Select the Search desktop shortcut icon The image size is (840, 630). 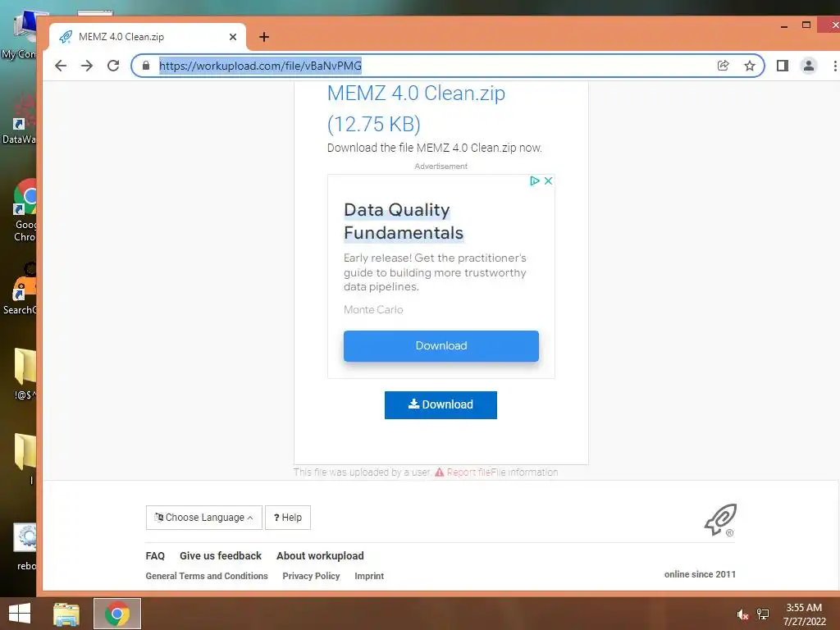(x=21, y=290)
